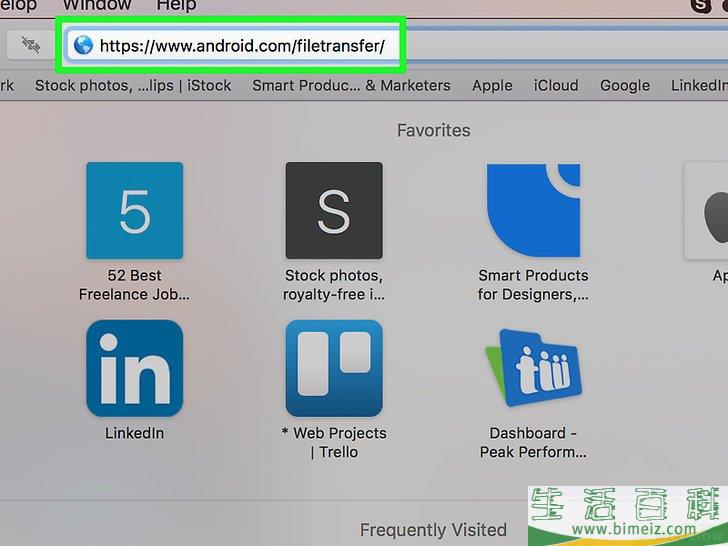
Task: Open the Window menu
Action: pyautogui.click(x=97, y=5)
